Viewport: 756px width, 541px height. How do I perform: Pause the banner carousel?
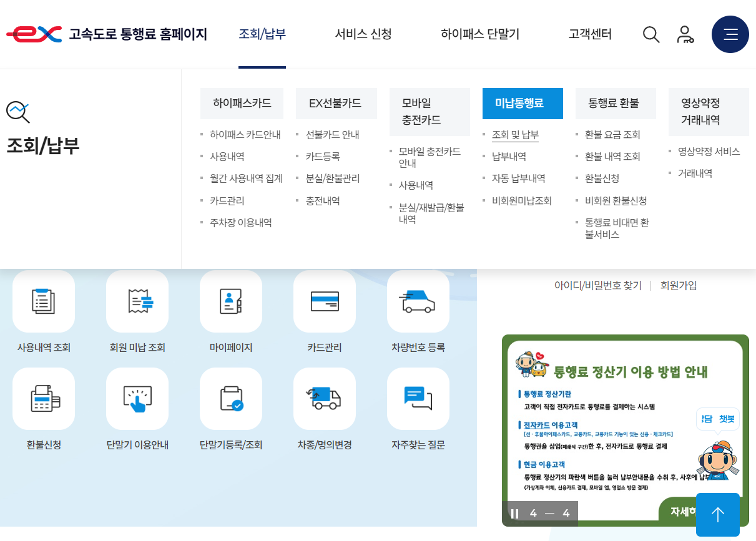tap(514, 513)
